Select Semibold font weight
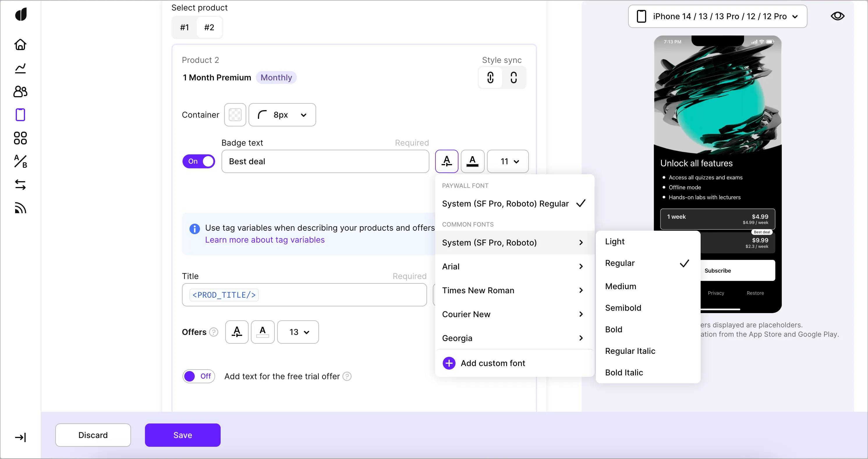 (623, 308)
